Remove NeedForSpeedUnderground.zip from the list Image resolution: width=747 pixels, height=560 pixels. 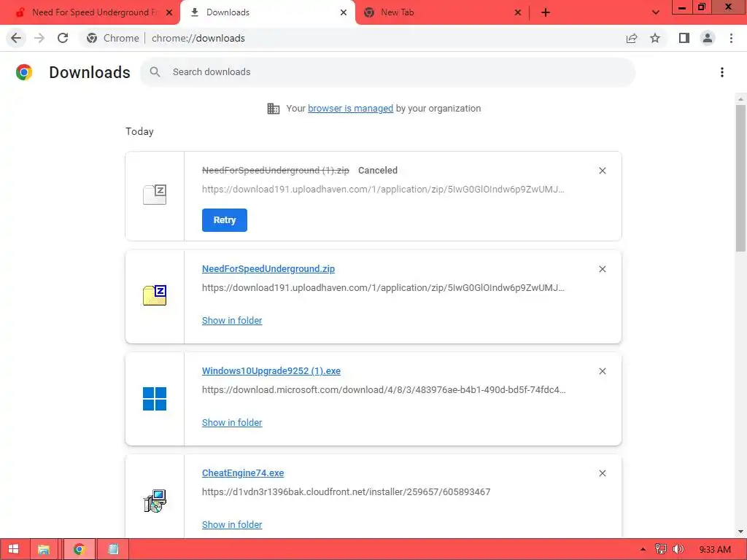click(x=603, y=269)
